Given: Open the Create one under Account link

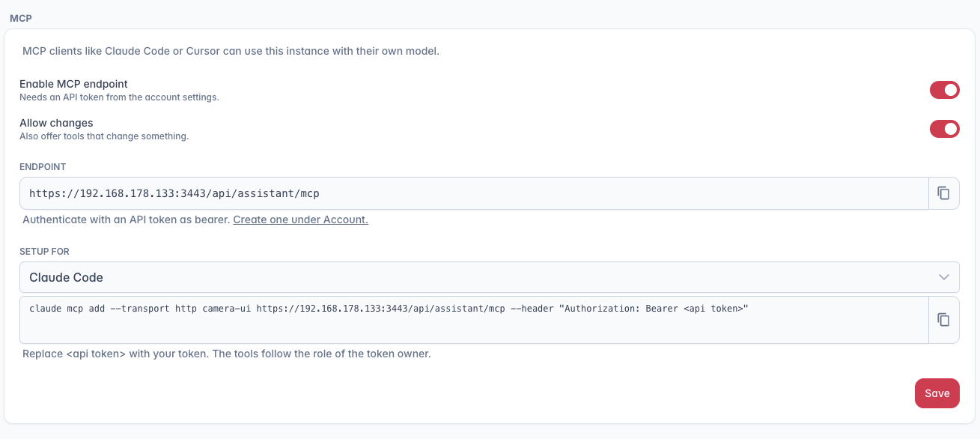Looking at the screenshot, I should 300,219.
